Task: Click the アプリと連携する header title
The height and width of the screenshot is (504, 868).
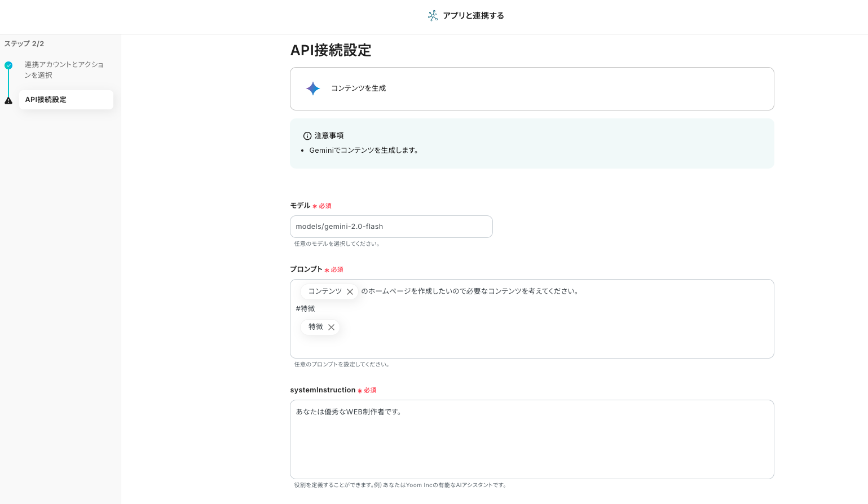Action: [x=473, y=16]
